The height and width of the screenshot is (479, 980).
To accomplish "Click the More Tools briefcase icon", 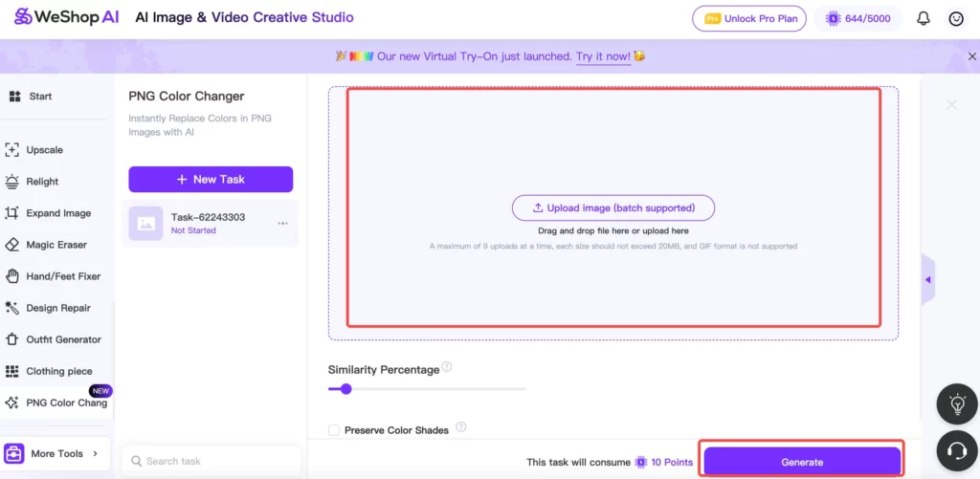I will click(x=14, y=453).
